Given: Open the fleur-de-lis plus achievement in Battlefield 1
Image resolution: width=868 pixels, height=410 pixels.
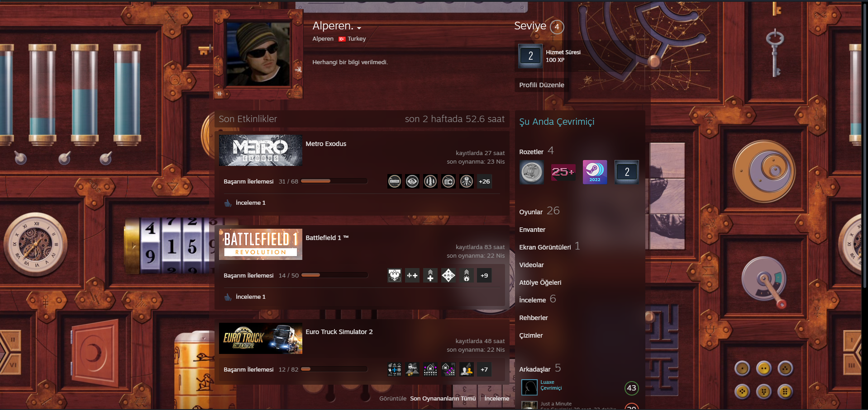Looking at the screenshot, I should [x=412, y=275].
